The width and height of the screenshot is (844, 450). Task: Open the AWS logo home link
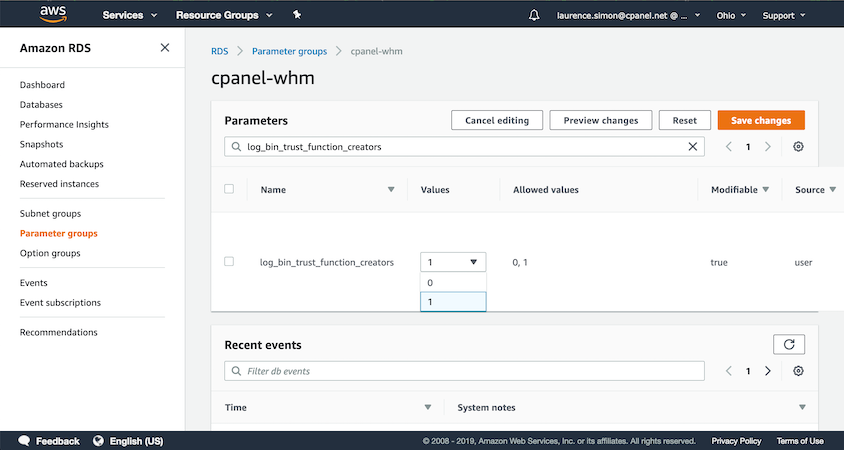[x=53, y=15]
